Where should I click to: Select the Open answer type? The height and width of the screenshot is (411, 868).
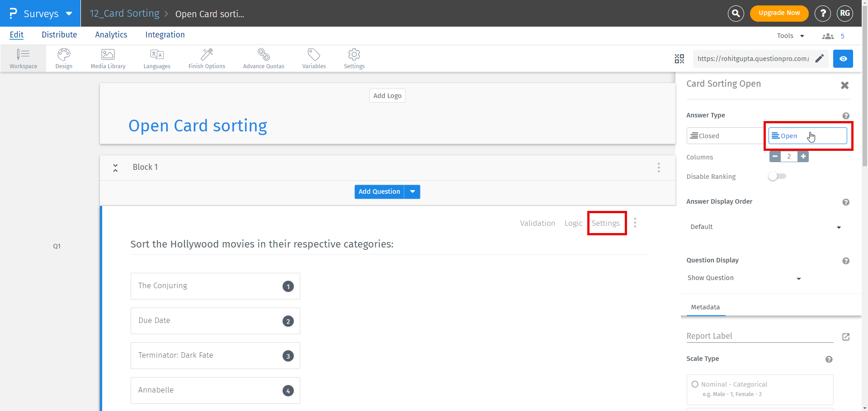807,136
